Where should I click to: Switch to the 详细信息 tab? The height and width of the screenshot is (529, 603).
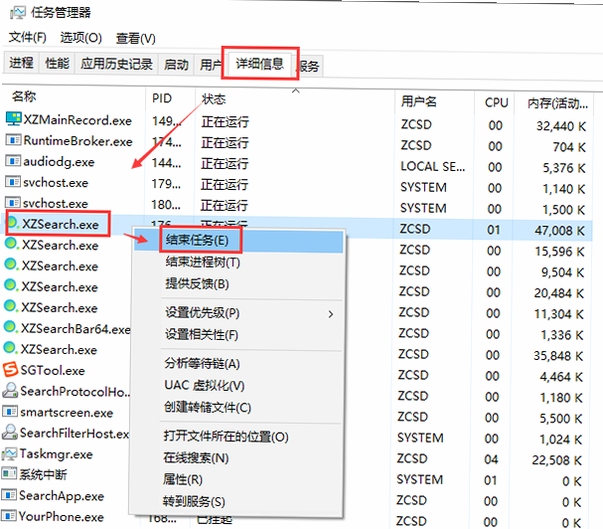260,63
